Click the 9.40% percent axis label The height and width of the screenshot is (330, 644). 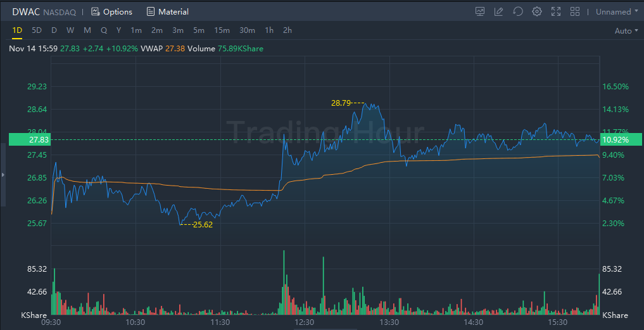pyautogui.click(x=613, y=155)
